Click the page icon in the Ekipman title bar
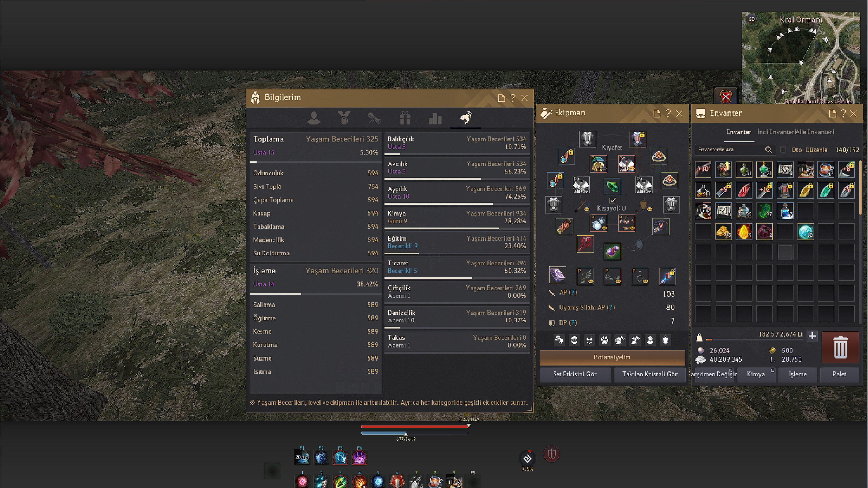The width and height of the screenshot is (868, 488). (x=656, y=113)
